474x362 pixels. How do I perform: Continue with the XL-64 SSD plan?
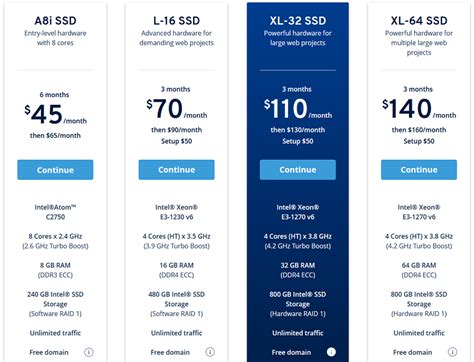419,170
